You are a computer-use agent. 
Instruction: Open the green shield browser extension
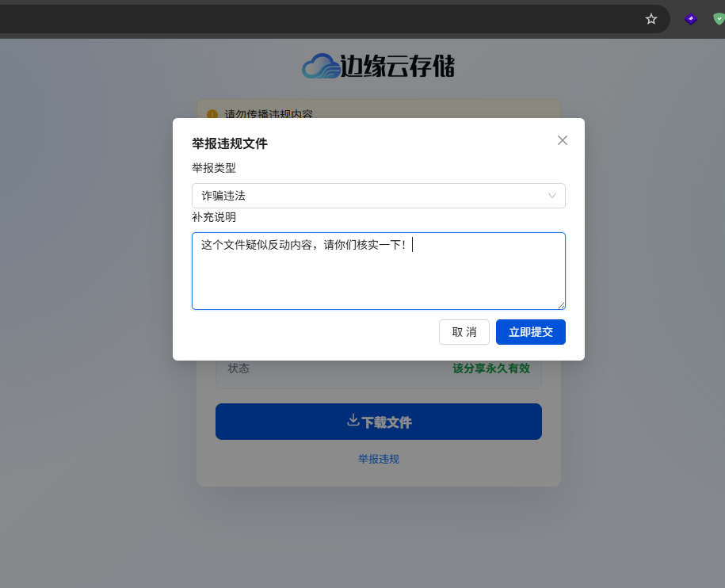pyautogui.click(x=719, y=19)
